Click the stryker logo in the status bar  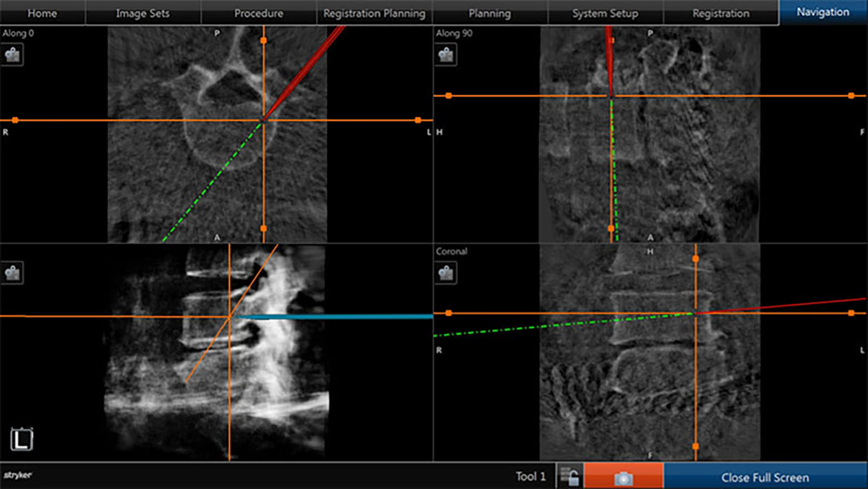(18, 475)
